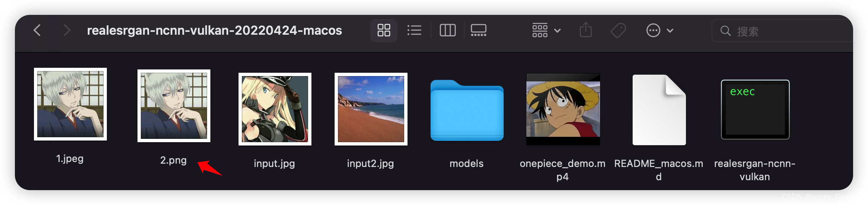
Task: Select the input2.jpg beach thumbnail
Action: [x=371, y=109]
